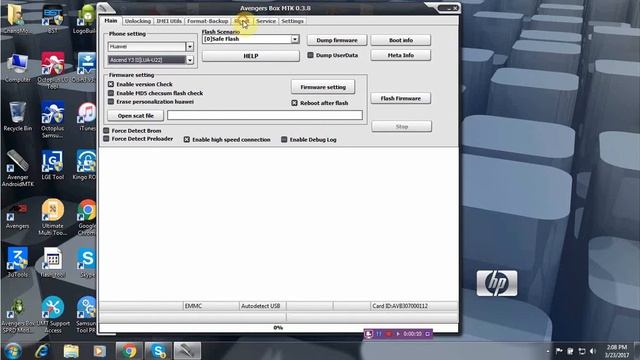This screenshot has width=640, height=360.
Task: Check Force Detect Preloader
Action: 107,139
